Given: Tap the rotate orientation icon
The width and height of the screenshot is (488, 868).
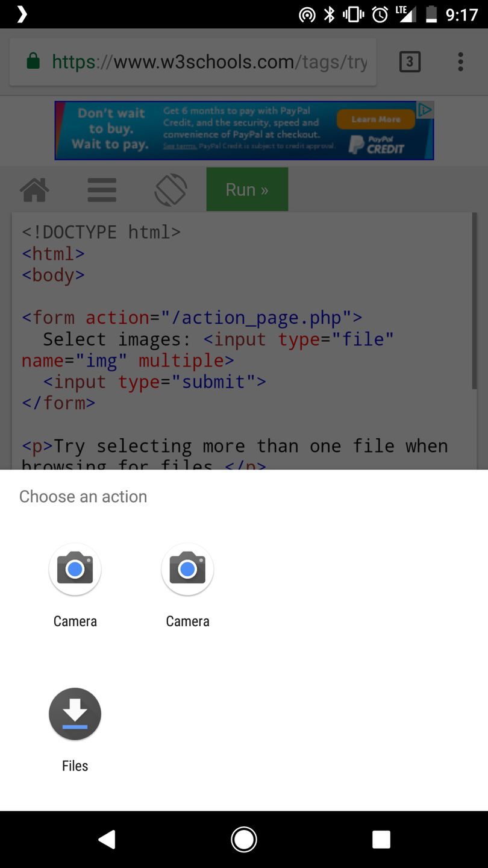Looking at the screenshot, I should click(170, 189).
